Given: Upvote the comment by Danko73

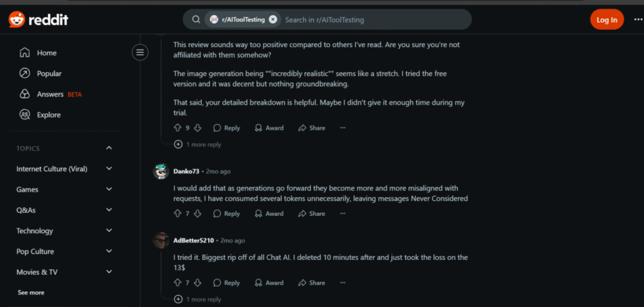Looking at the screenshot, I should coord(177,214).
